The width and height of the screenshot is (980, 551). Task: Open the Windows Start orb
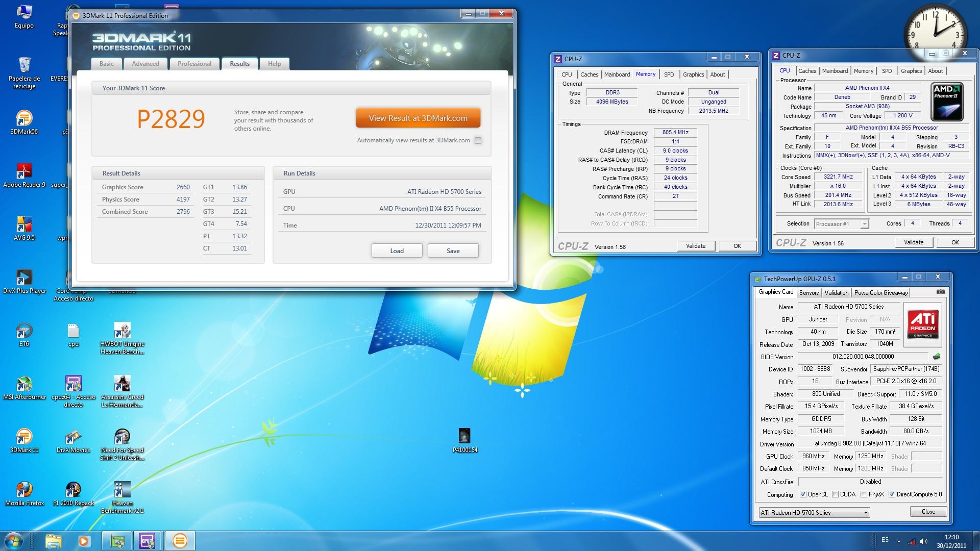point(14,541)
